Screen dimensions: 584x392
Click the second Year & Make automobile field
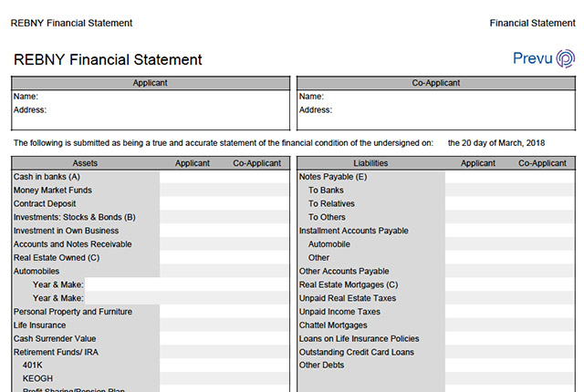(120, 299)
